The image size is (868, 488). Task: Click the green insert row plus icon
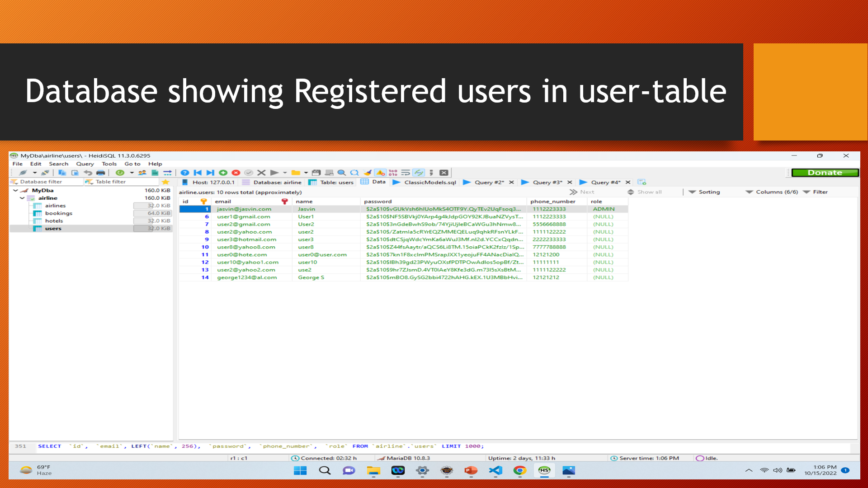pos(223,173)
